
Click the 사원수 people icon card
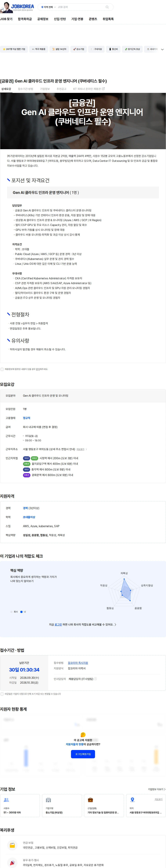coord(20,806)
